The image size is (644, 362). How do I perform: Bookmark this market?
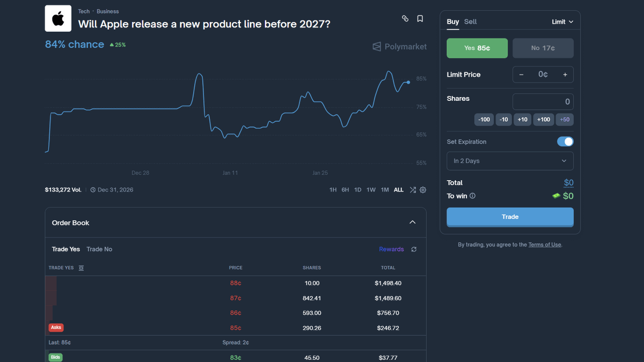[420, 18]
